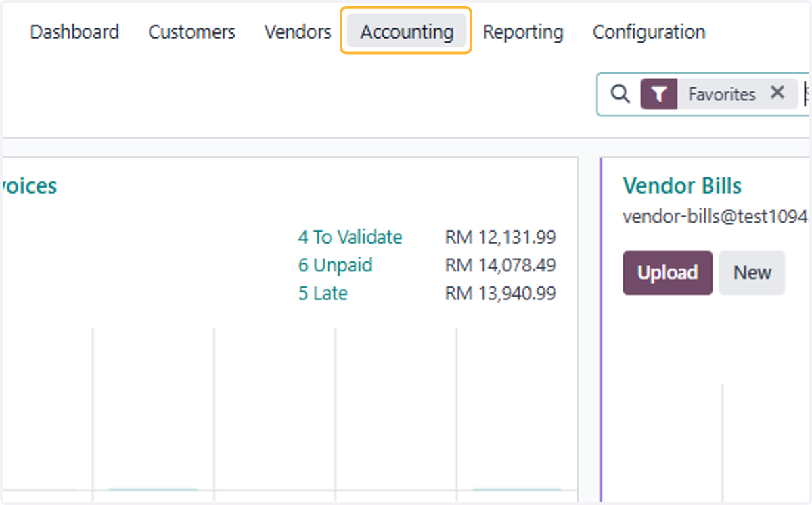Screen dimensions: 812x505
Task: Click the search magnifier icon
Action: coord(620,94)
